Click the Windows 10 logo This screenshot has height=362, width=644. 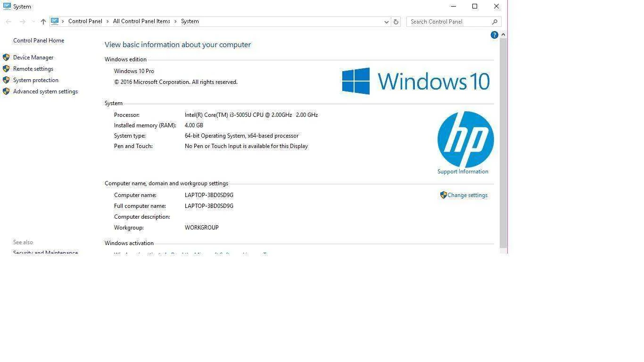point(416,81)
